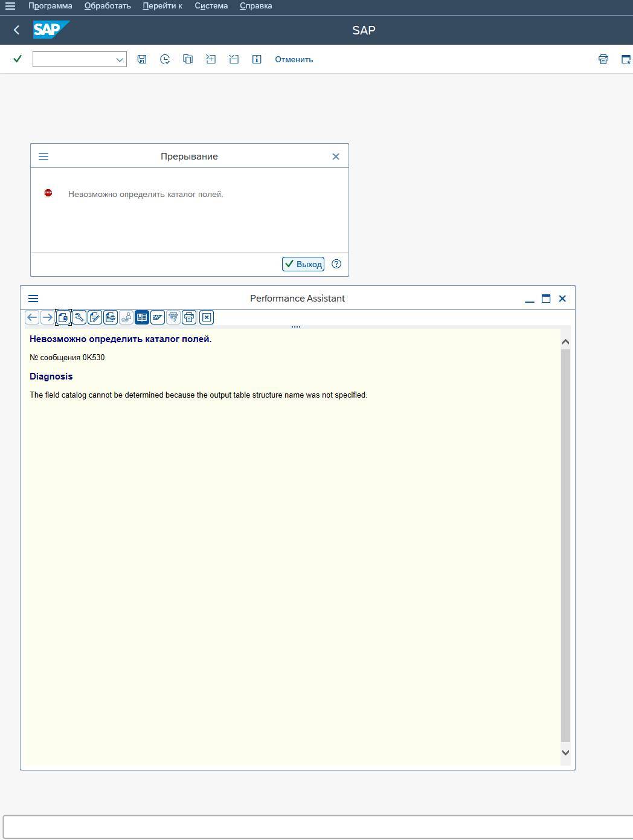Close the Прерывание dialog

point(336,157)
